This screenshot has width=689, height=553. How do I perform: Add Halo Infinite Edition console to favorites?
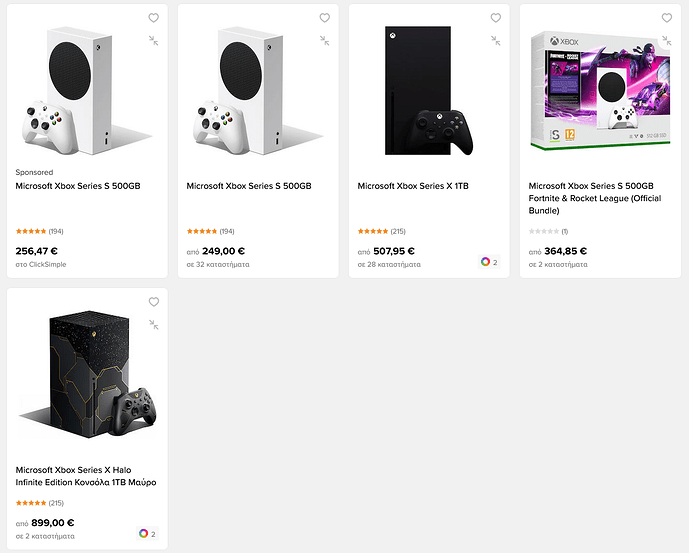(x=153, y=302)
